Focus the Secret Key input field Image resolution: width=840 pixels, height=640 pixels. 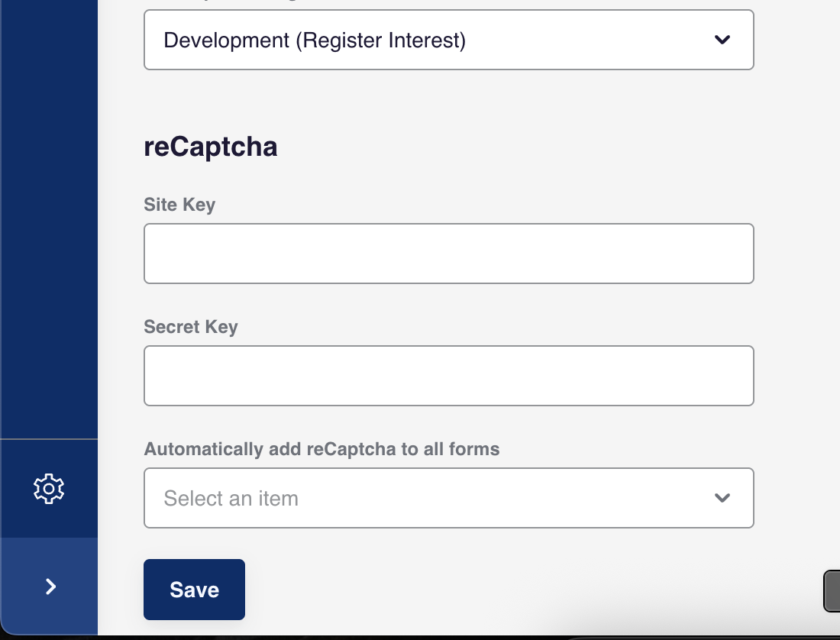click(x=448, y=376)
